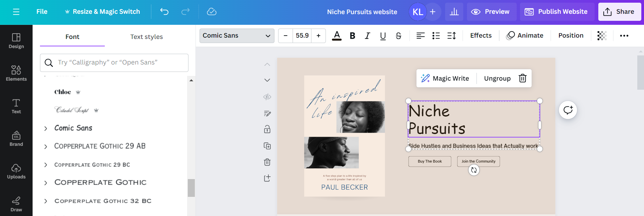This screenshot has width=644, height=216.
Task: Expand Copperplate Gothic 29 AB family
Action: point(46,146)
